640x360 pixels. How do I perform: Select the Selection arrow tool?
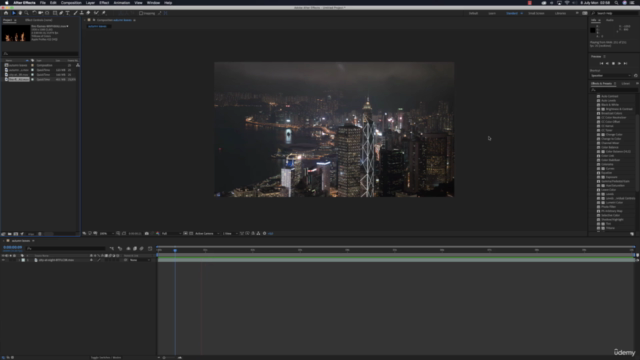coord(13,13)
